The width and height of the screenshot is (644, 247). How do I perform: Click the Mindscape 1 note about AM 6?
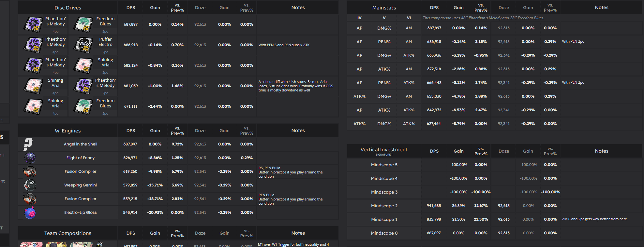pyautogui.click(x=594, y=219)
